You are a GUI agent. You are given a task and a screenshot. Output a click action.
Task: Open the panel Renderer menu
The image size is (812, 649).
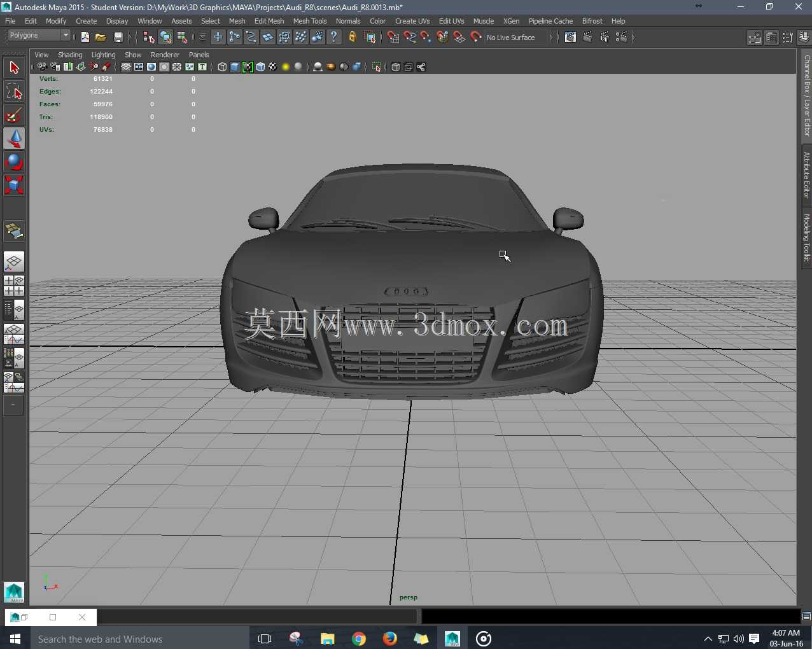click(165, 55)
